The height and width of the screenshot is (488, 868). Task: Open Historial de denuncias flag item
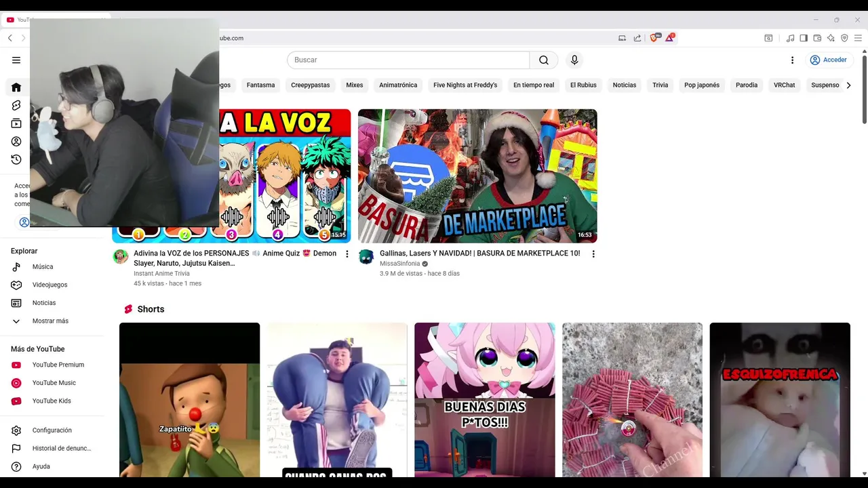52,449
